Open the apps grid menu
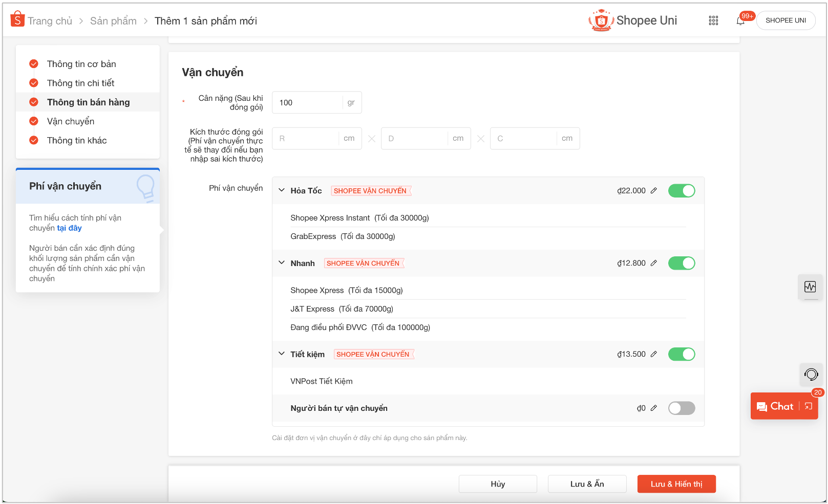828x504 pixels. 713,20
